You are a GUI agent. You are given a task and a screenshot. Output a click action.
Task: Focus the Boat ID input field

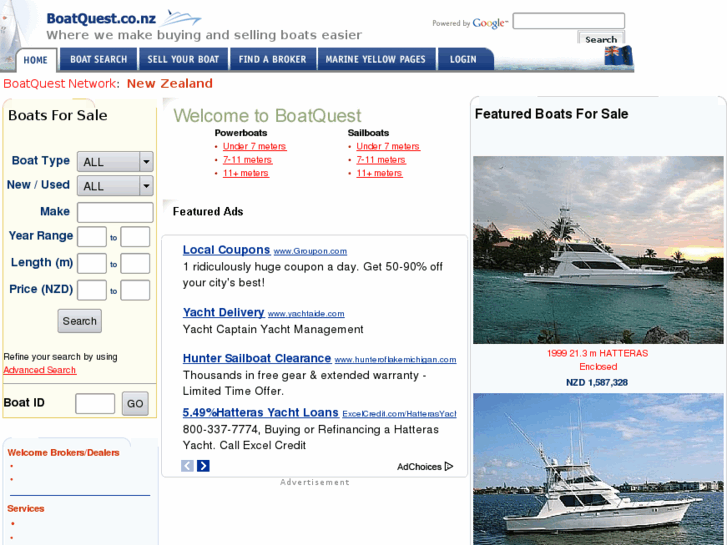[95, 404]
